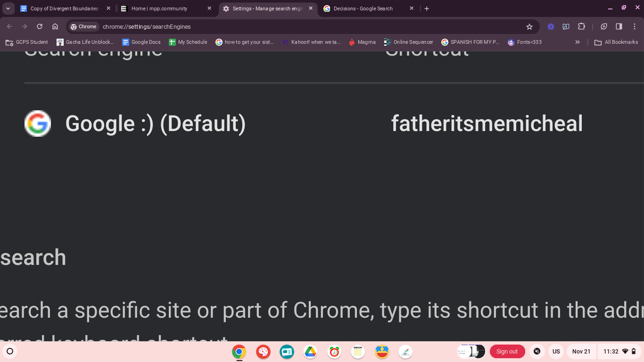Open the red alarm clock app
This screenshot has width=644, height=362.
(x=334, y=352)
